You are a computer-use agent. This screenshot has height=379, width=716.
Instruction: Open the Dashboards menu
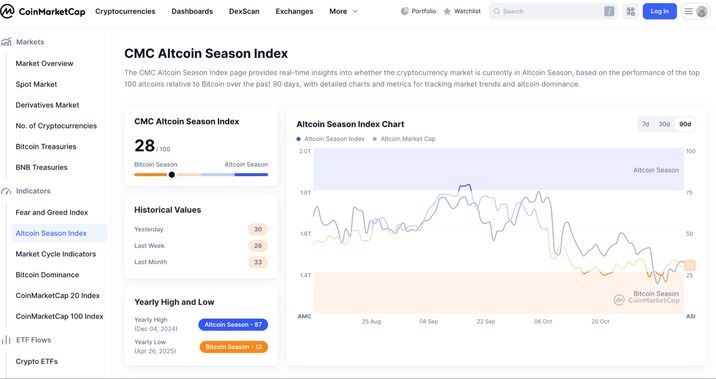tap(192, 11)
